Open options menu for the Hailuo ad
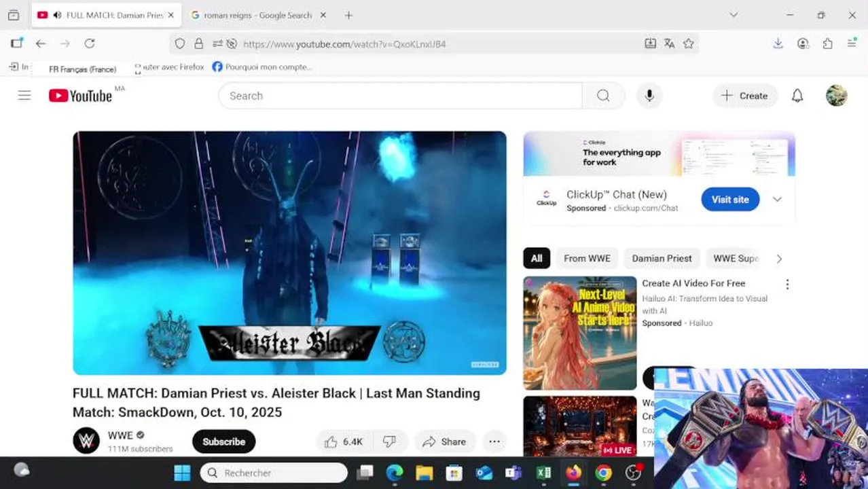The image size is (868, 489). (x=787, y=285)
